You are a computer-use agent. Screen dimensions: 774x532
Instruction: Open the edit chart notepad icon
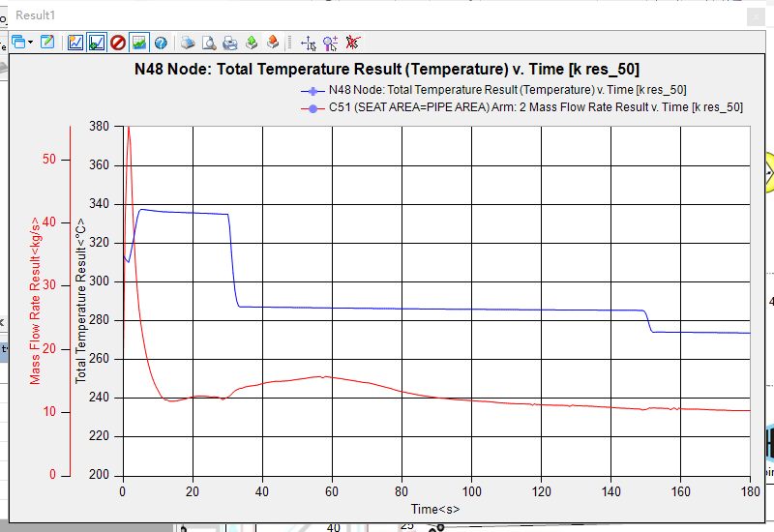[x=47, y=43]
